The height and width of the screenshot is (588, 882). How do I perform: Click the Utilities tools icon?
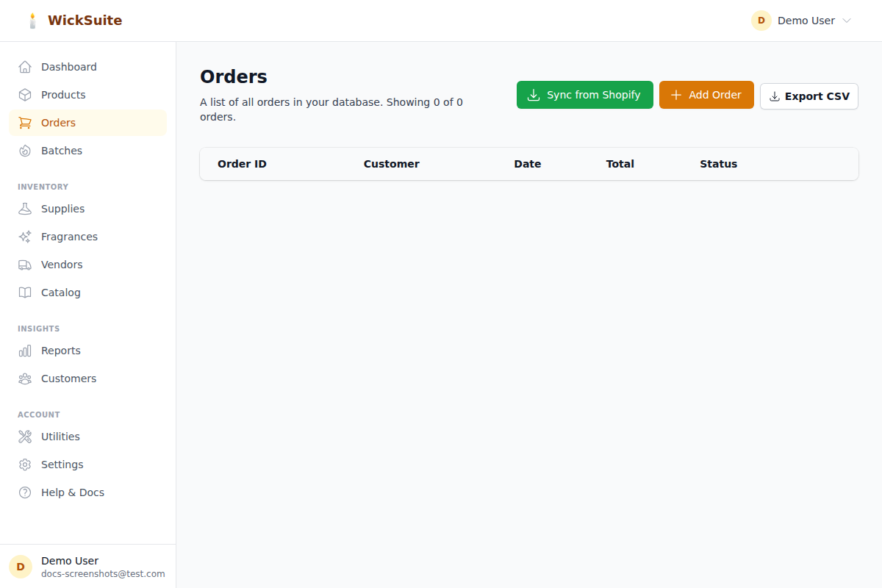pos(25,436)
